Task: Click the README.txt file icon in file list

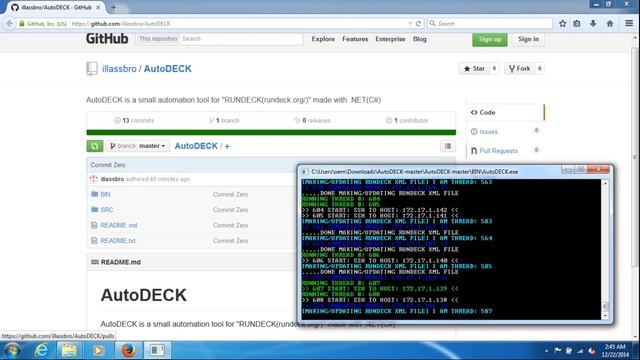Action: tap(94, 240)
